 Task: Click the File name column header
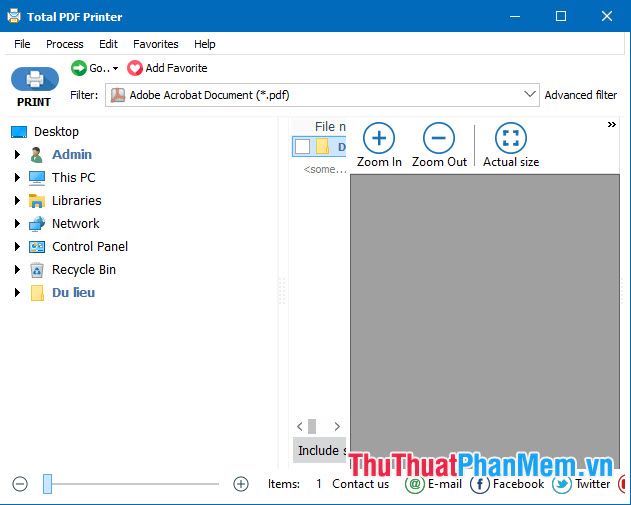(320, 126)
